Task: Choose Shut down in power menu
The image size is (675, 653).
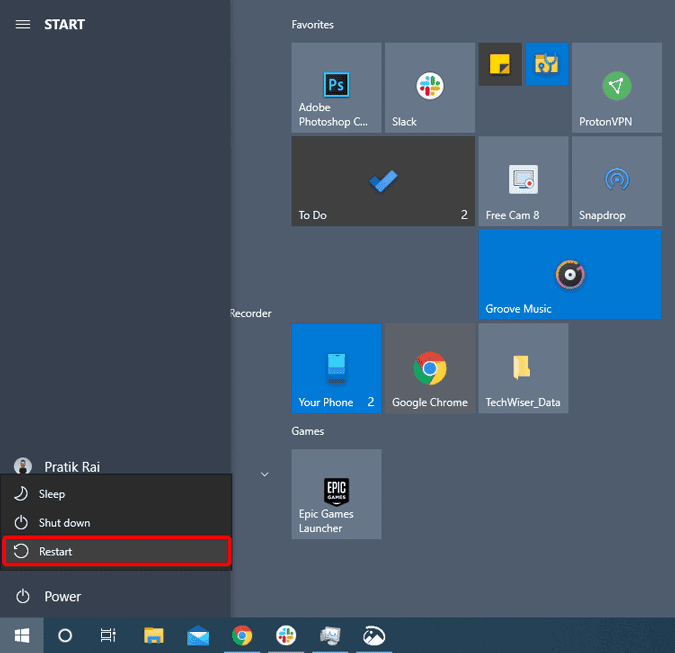Action: click(x=116, y=523)
